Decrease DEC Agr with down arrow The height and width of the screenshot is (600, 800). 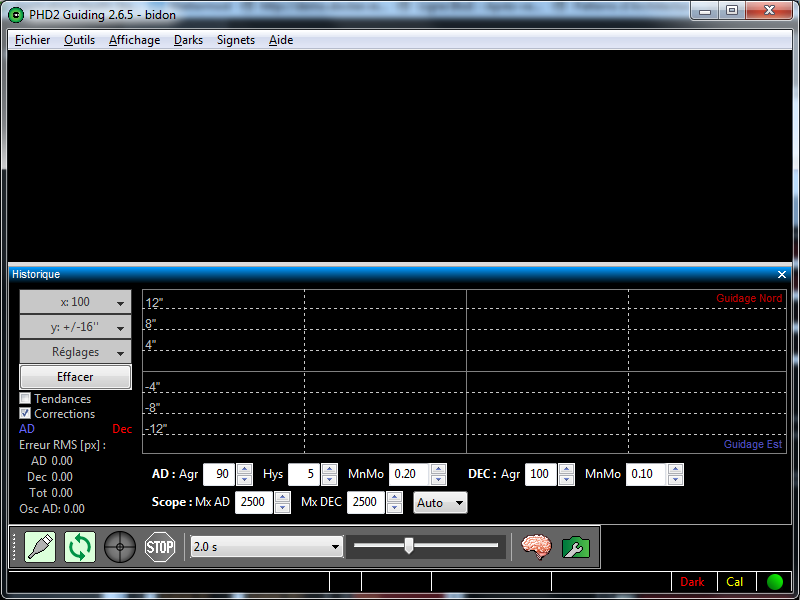tap(566, 480)
